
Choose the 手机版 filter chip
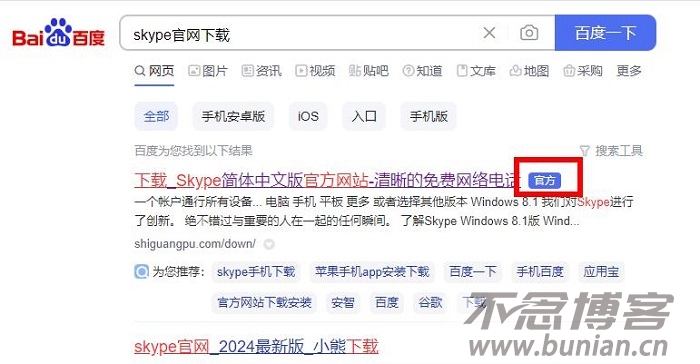(x=429, y=116)
